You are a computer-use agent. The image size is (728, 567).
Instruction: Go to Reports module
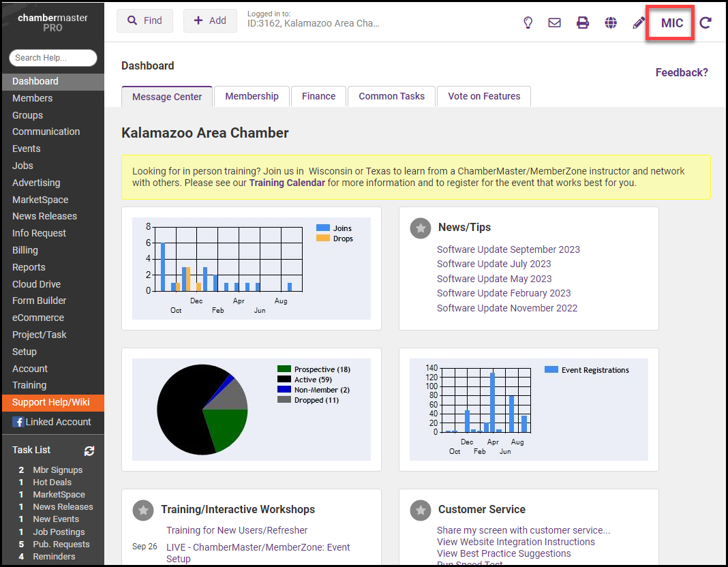(x=29, y=267)
